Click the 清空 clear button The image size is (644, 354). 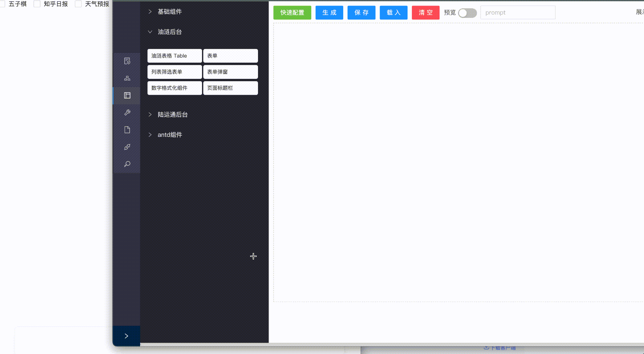tap(425, 13)
